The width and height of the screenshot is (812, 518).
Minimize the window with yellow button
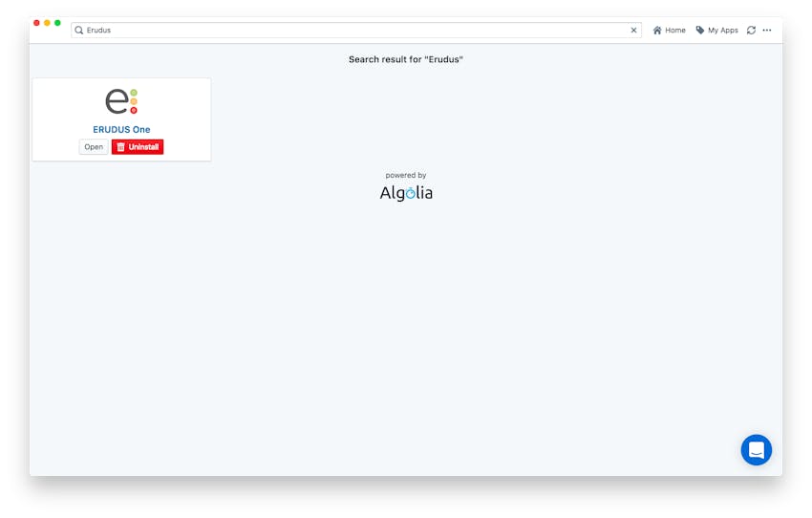point(47,23)
